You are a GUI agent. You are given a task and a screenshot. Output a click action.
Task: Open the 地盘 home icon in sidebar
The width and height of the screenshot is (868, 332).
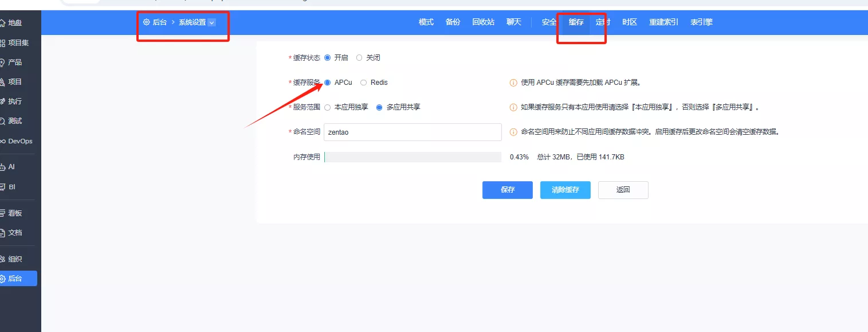point(2,23)
